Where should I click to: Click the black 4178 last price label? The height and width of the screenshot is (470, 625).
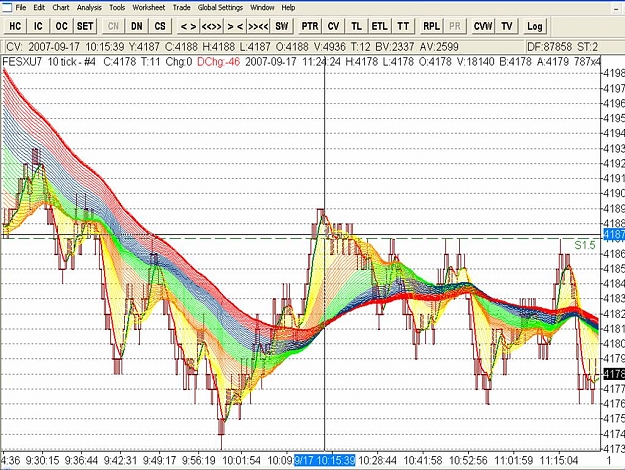pyautogui.click(x=614, y=374)
